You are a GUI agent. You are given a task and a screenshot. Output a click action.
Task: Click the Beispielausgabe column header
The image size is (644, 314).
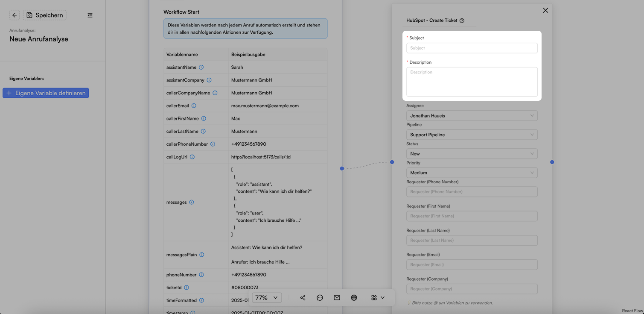pyautogui.click(x=248, y=54)
